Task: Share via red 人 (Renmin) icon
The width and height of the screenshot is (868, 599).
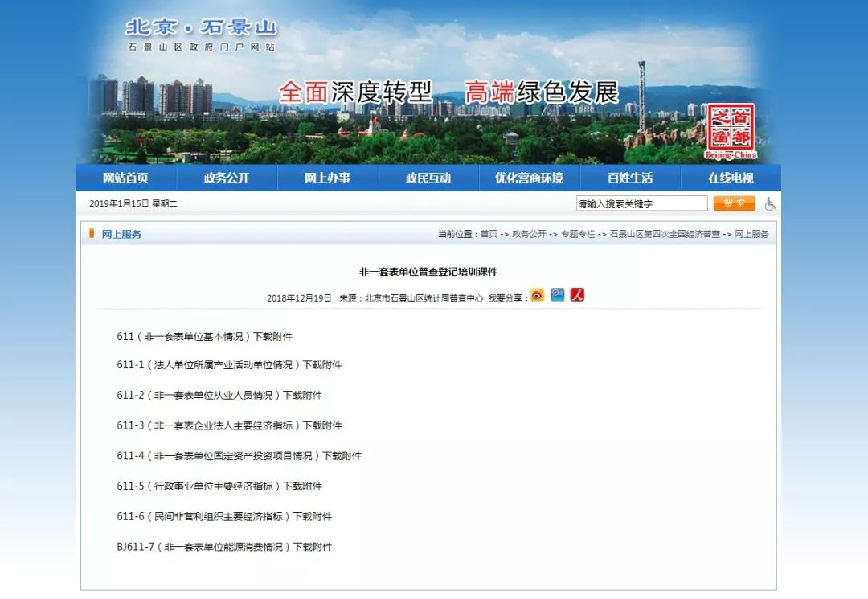Action: point(577,295)
